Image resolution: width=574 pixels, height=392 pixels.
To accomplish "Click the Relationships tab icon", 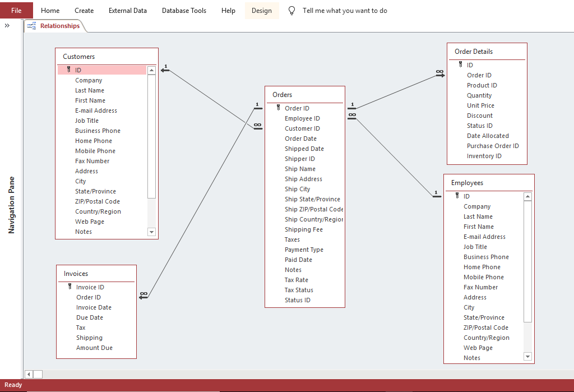I will pyautogui.click(x=32, y=26).
